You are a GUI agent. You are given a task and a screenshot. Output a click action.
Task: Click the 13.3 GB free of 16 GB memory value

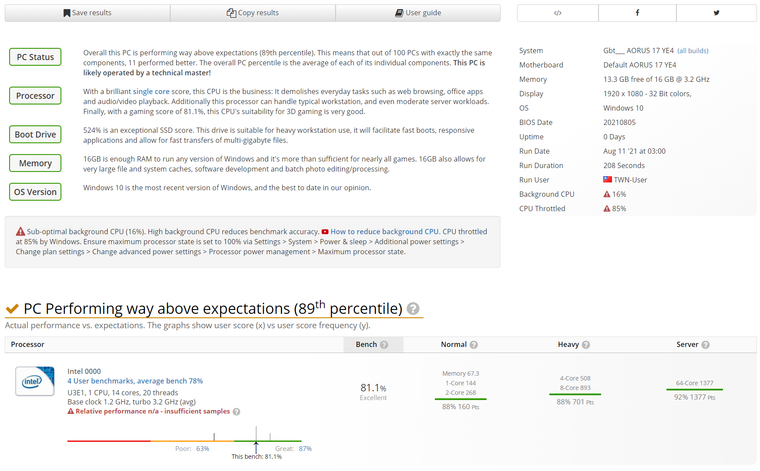coord(656,79)
